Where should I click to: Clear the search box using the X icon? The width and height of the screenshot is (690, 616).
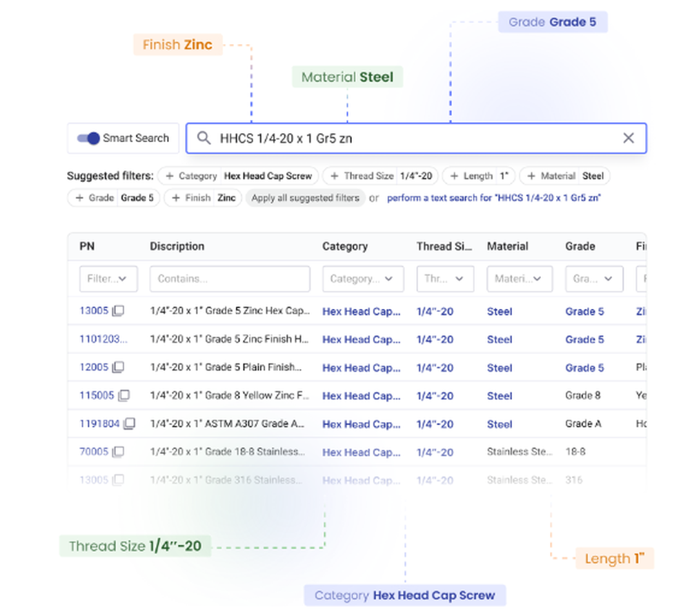[629, 138]
